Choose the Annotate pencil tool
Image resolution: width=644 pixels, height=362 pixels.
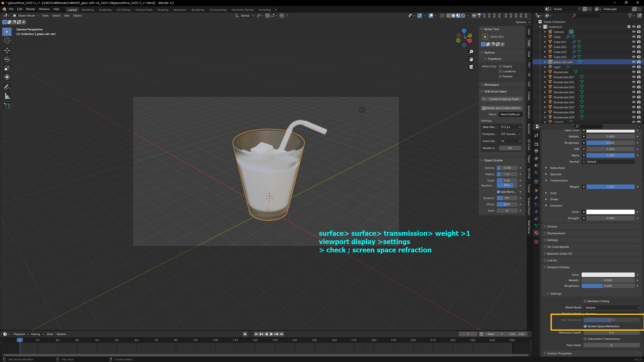7,87
